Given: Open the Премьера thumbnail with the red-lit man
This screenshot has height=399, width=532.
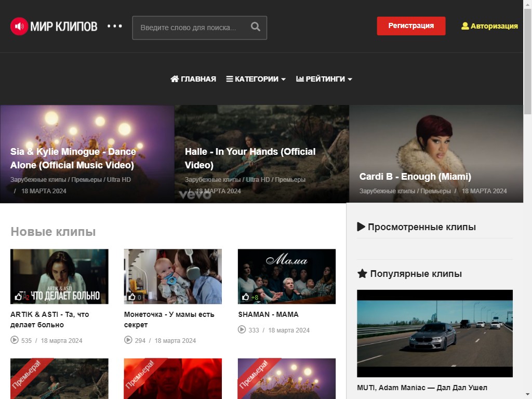Looking at the screenshot, I should click(172, 379).
